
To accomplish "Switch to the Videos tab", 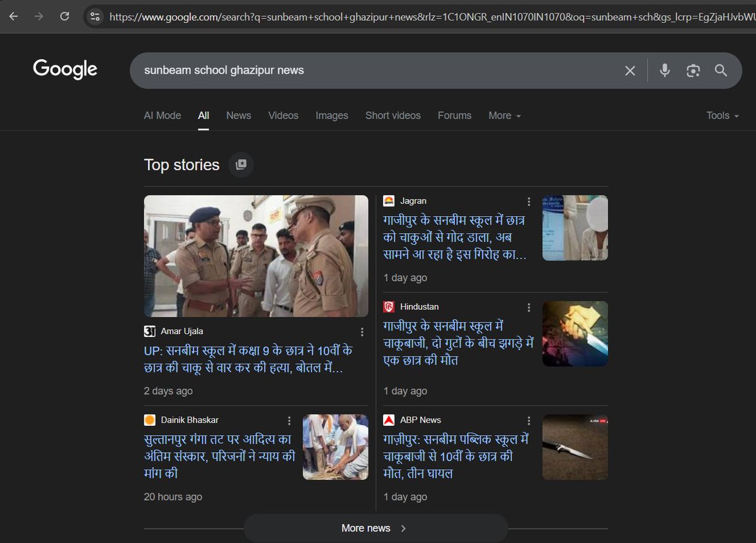I will click(283, 115).
